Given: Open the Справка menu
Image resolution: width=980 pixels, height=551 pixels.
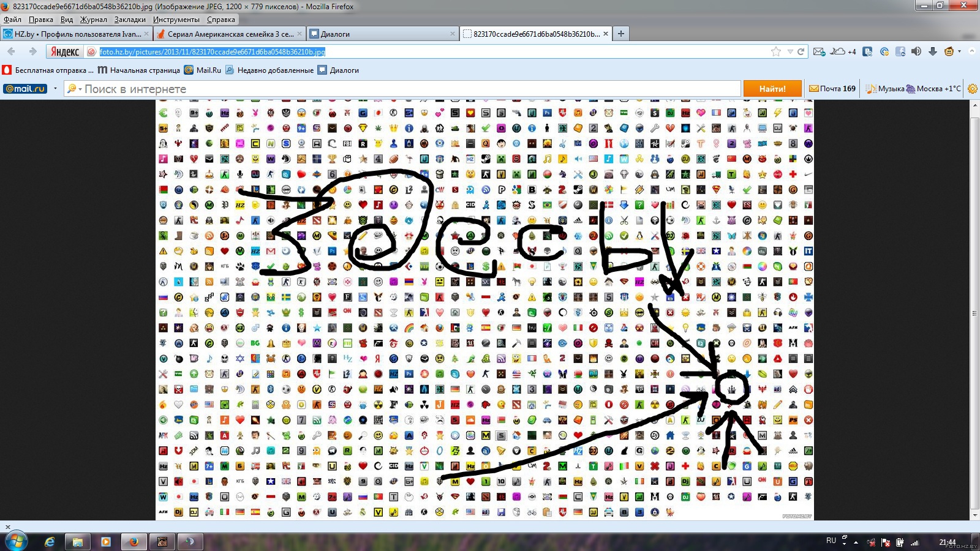Looking at the screenshot, I should [x=221, y=20].
